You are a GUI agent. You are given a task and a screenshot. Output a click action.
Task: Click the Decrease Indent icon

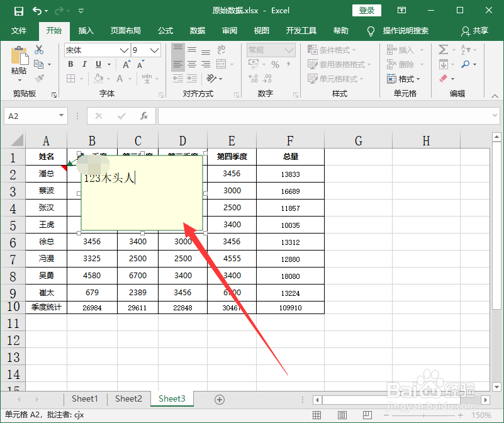(x=177, y=79)
